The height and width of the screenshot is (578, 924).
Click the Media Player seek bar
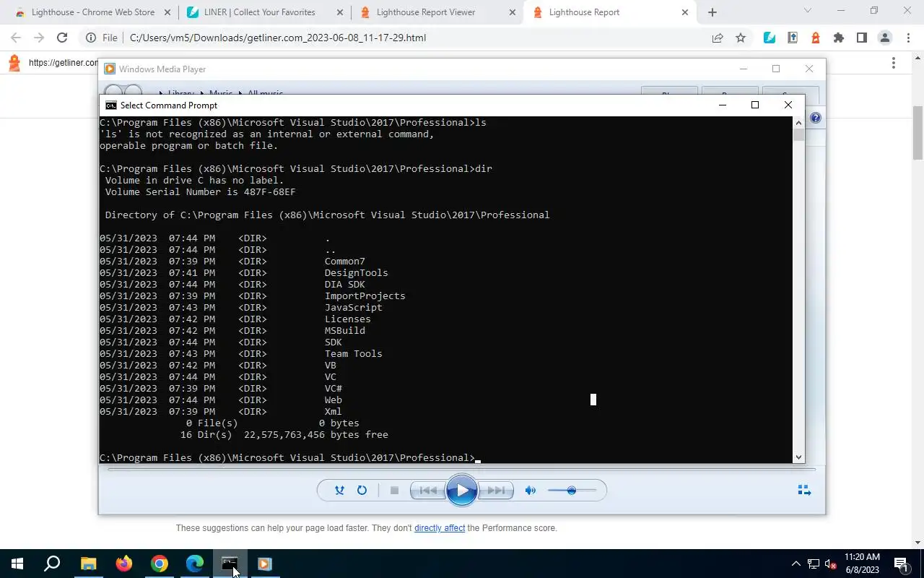[462, 470]
